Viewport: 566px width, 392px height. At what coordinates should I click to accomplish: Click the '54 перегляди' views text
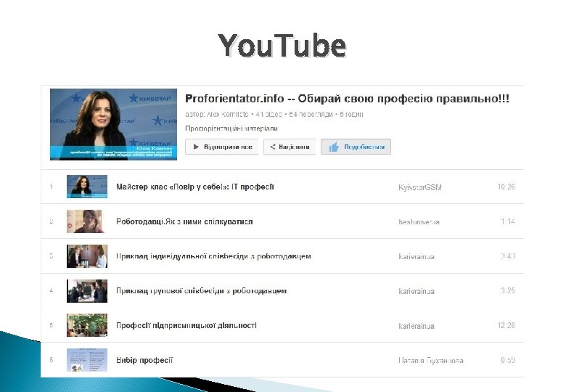311,114
